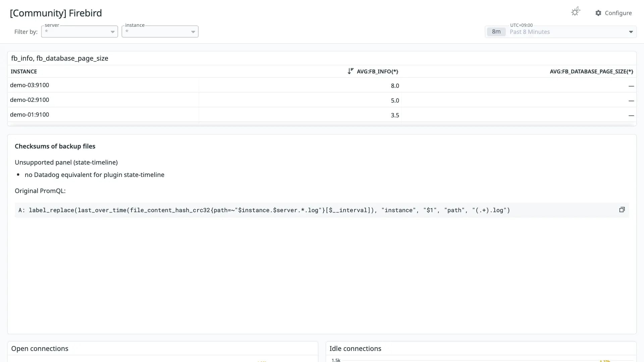Click the fb_info, fb_database_page_size panel title
The width and height of the screenshot is (644, 362).
pyautogui.click(x=60, y=58)
